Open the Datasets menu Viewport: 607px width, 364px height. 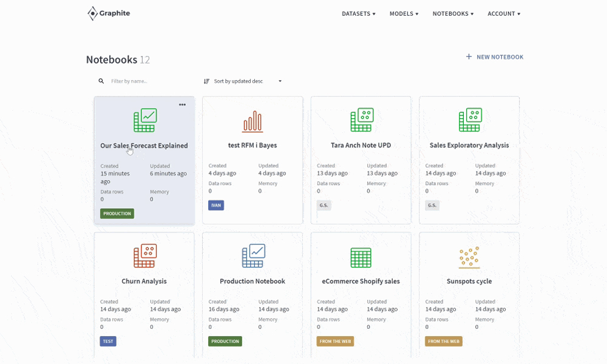(x=359, y=13)
